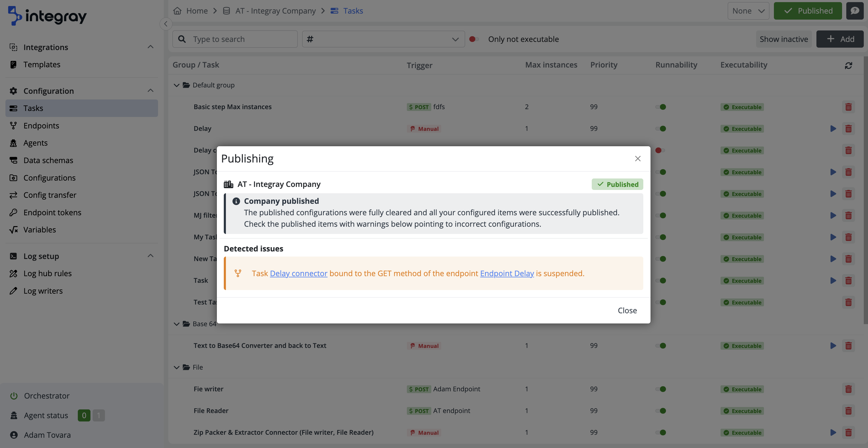
Task: Click Close button in Publishing dialog
Action: pyautogui.click(x=627, y=311)
